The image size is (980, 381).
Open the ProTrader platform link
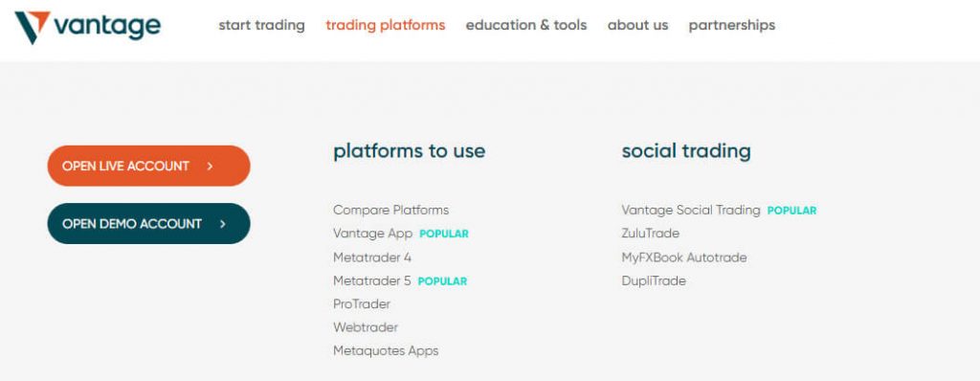tap(362, 304)
